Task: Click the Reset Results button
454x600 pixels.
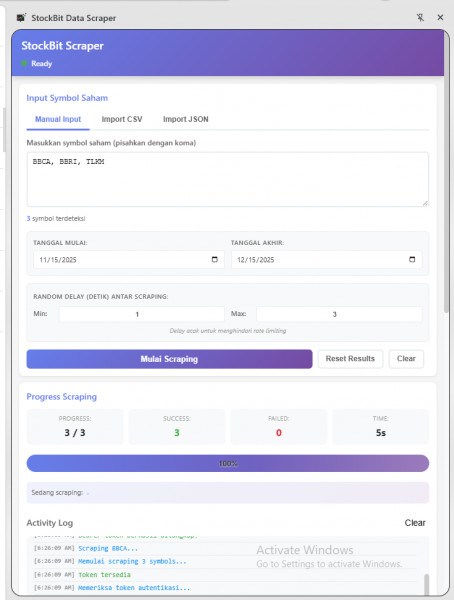Action: click(350, 359)
